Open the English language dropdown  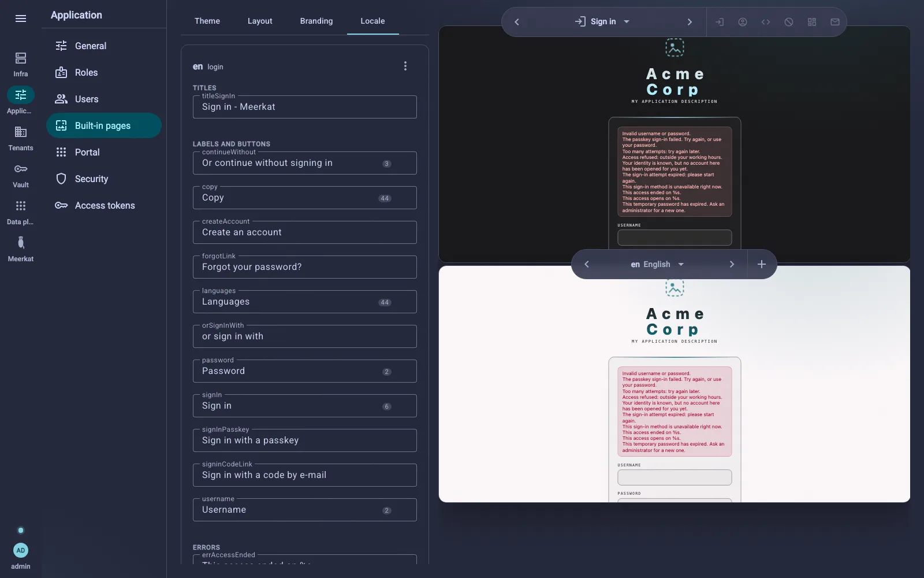click(x=658, y=264)
